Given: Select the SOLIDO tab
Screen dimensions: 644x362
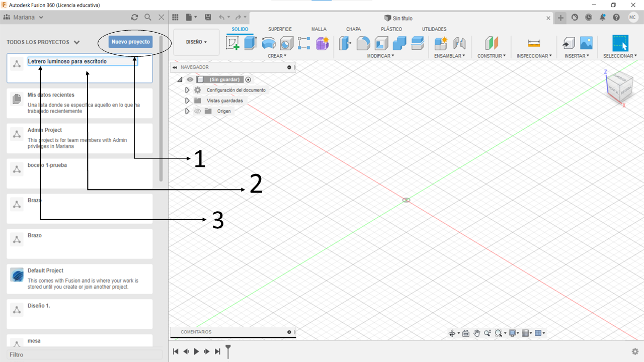Looking at the screenshot, I should pyautogui.click(x=240, y=29).
